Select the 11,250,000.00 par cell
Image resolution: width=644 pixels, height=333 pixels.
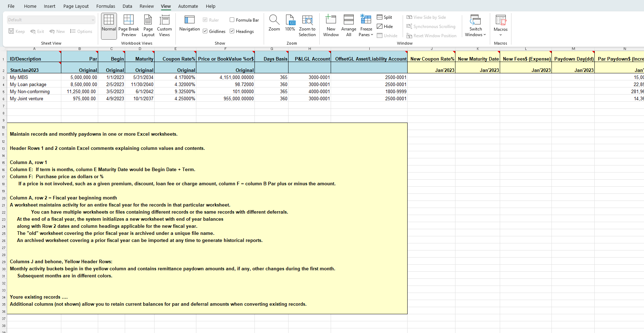pos(79,91)
